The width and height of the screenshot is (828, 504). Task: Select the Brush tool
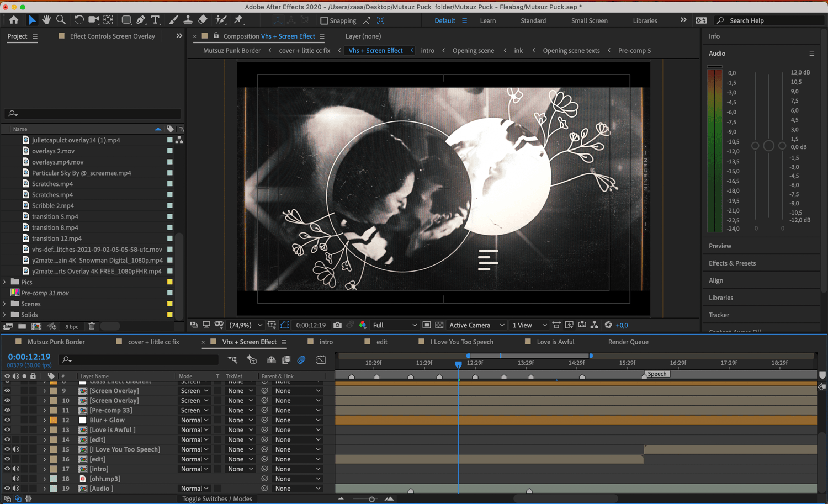[x=173, y=20]
